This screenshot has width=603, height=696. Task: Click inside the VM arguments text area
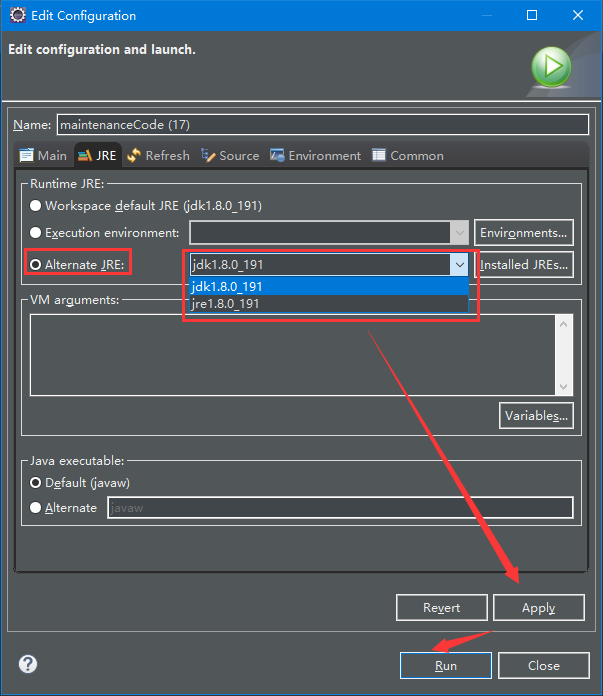(x=293, y=355)
